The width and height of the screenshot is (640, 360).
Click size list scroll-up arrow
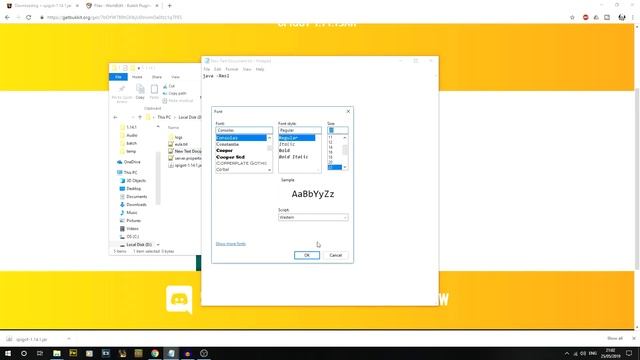tap(345, 138)
